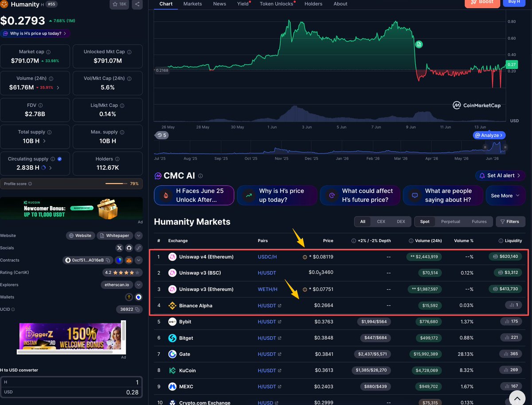
Task: Expand the See More AI prompts dropdown
Action: coord(505,196)
